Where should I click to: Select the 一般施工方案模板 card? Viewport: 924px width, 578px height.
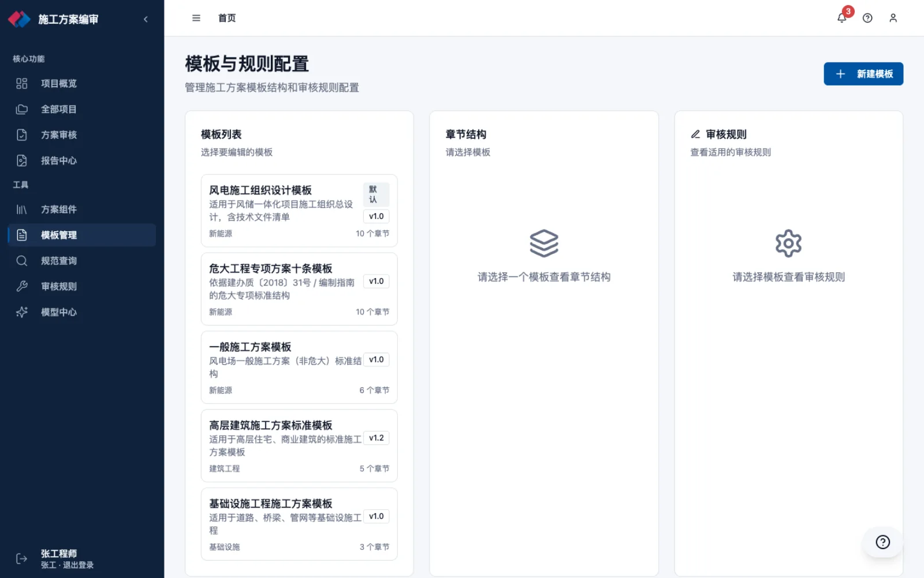299,367
